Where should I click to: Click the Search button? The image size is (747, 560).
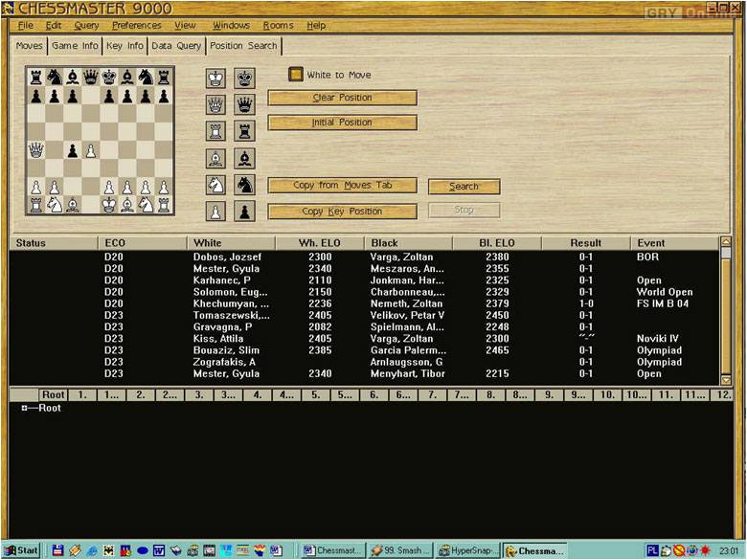(x=464, y=187)
